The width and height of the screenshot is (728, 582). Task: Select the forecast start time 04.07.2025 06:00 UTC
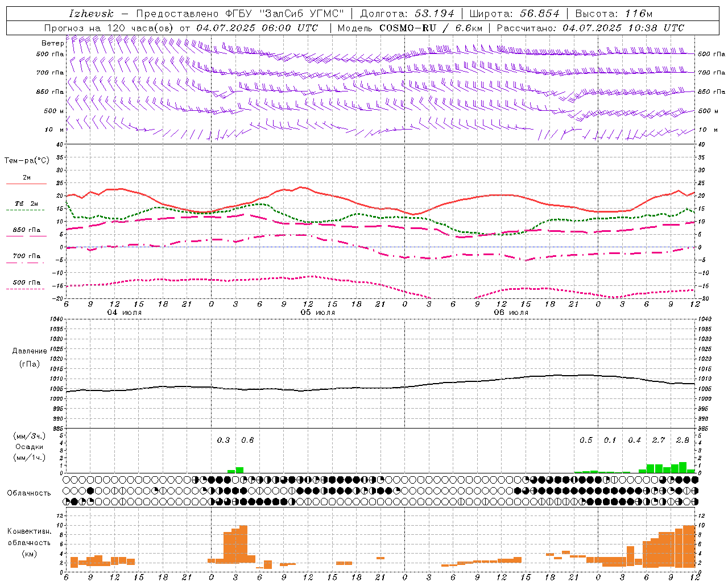(257, 28)
